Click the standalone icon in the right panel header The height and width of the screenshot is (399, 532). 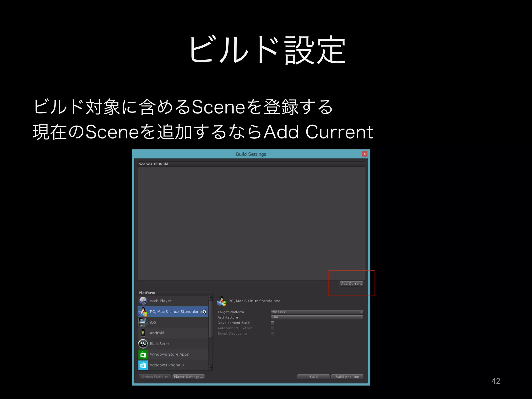coord(222,301)
